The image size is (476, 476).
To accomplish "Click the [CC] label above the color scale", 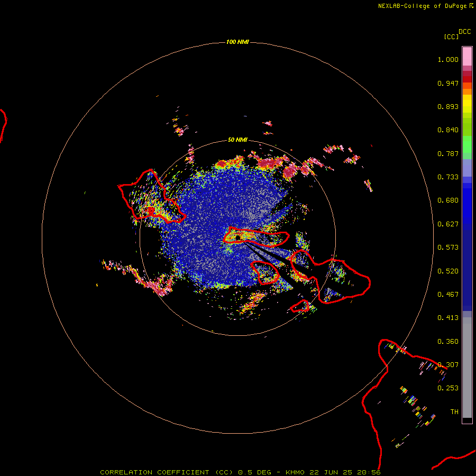I will [451, 36].
